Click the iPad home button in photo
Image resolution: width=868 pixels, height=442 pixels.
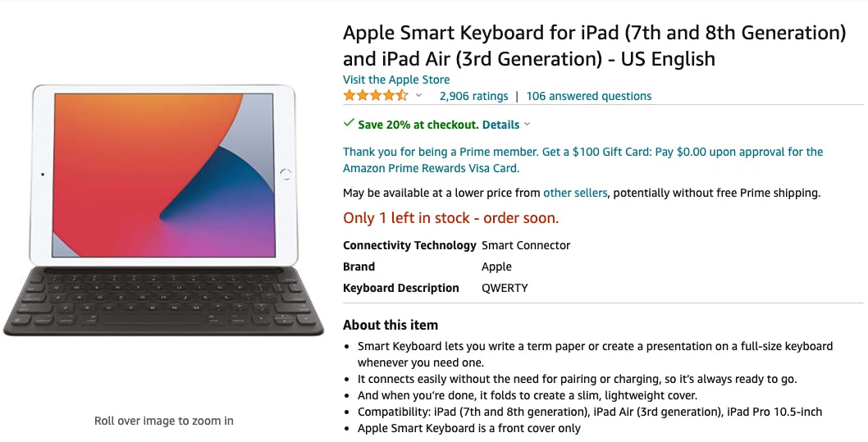pyautogui.click(x=286, y=174)
